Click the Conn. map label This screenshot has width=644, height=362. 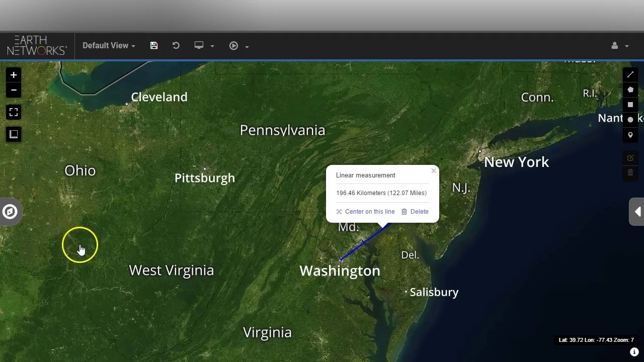(x=537, y=98)
